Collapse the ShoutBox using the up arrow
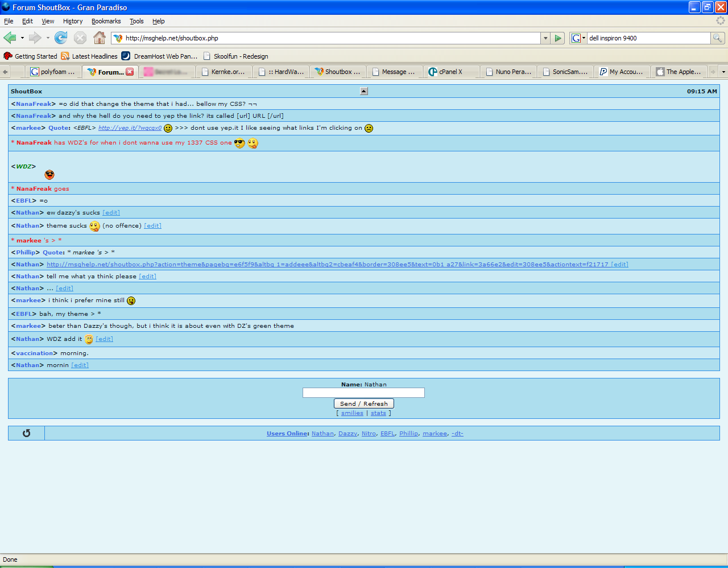Image resolution: width=728 pixels, height=568 pixels. click(364, 91)
